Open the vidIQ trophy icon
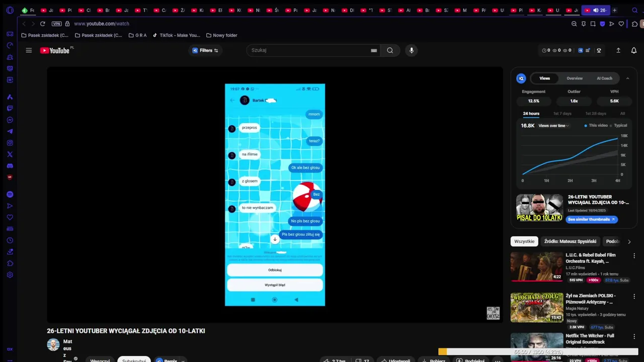644x362 pixels. point(599,50)
